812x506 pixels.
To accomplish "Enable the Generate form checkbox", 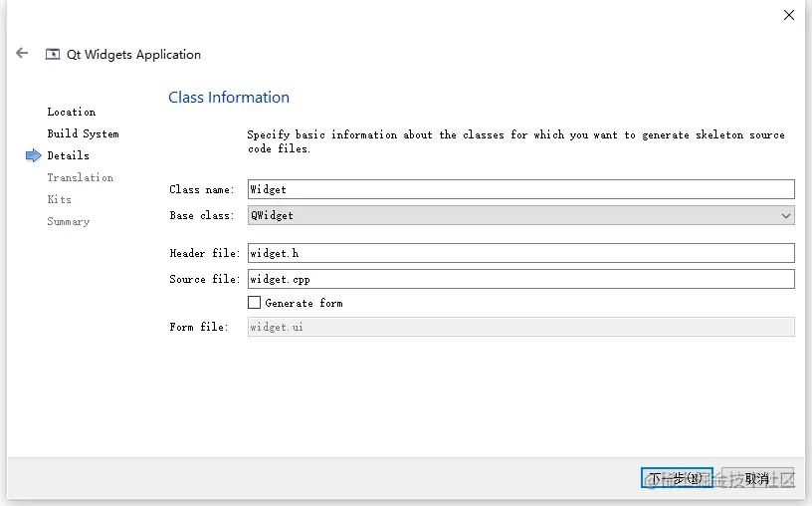I will click(255, 302).
